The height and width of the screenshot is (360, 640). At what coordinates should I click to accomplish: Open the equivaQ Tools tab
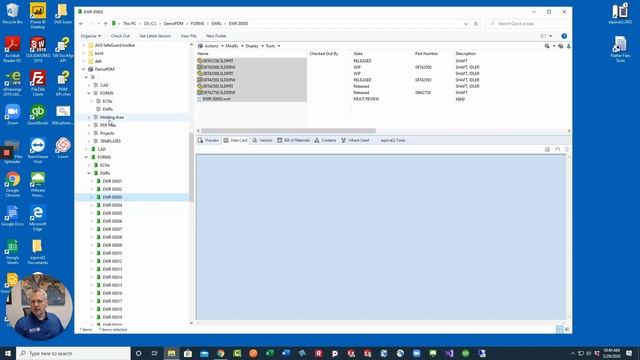pos(393,140)
